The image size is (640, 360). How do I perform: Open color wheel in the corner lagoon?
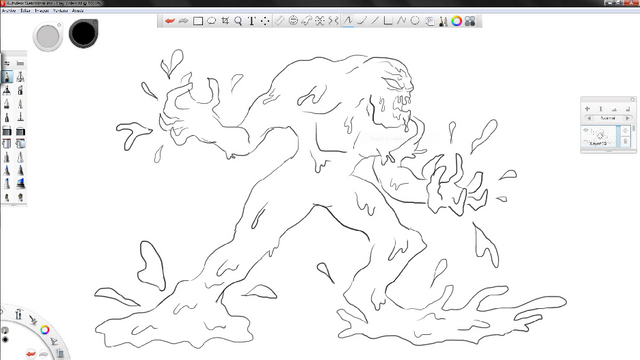(45, 330)
